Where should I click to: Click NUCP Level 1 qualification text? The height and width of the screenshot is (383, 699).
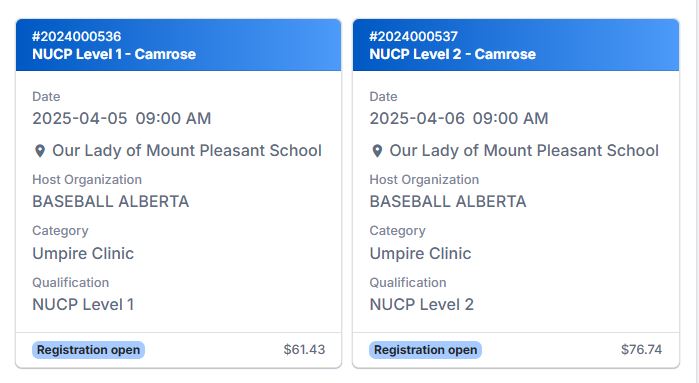pos(83,305)
